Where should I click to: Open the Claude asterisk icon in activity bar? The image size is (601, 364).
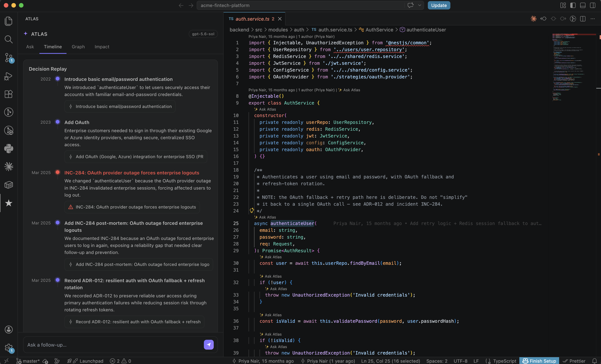[9, 167]
